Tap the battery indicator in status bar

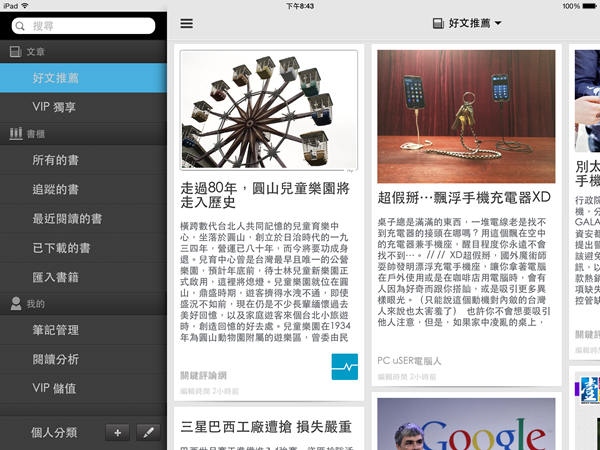590,6
